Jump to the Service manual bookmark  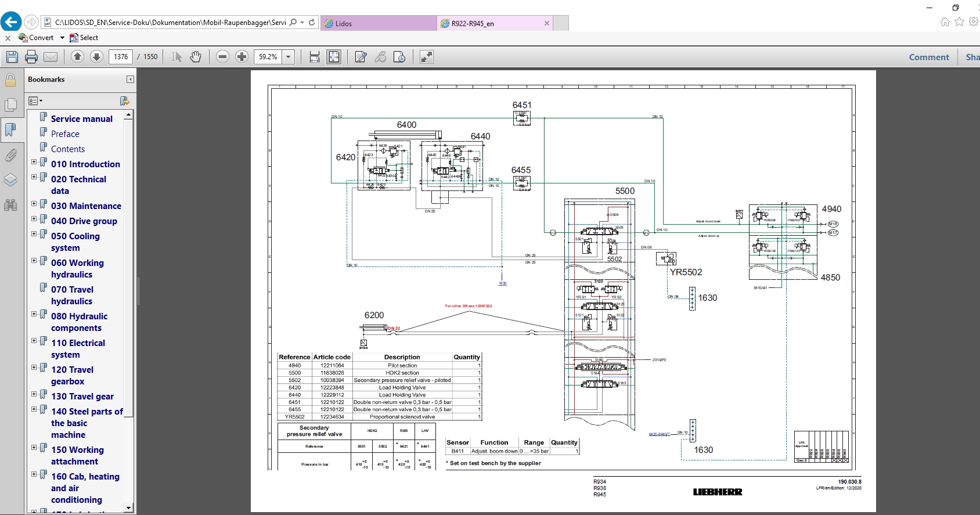click(81, 118)
